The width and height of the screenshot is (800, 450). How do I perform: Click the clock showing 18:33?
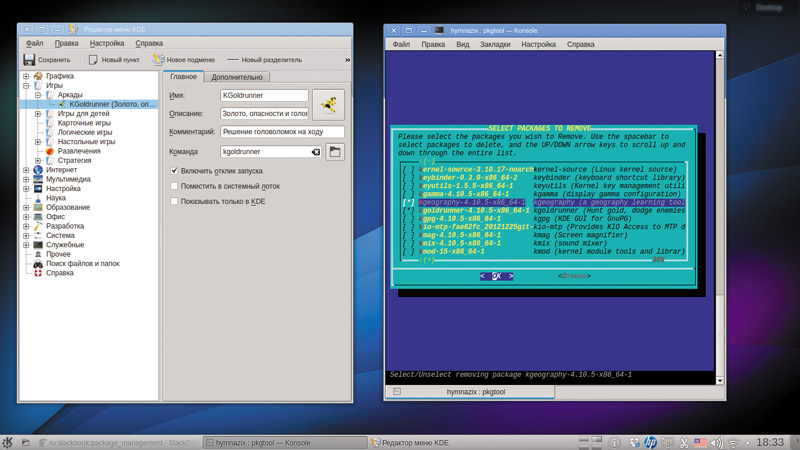[x=769, y=442]
